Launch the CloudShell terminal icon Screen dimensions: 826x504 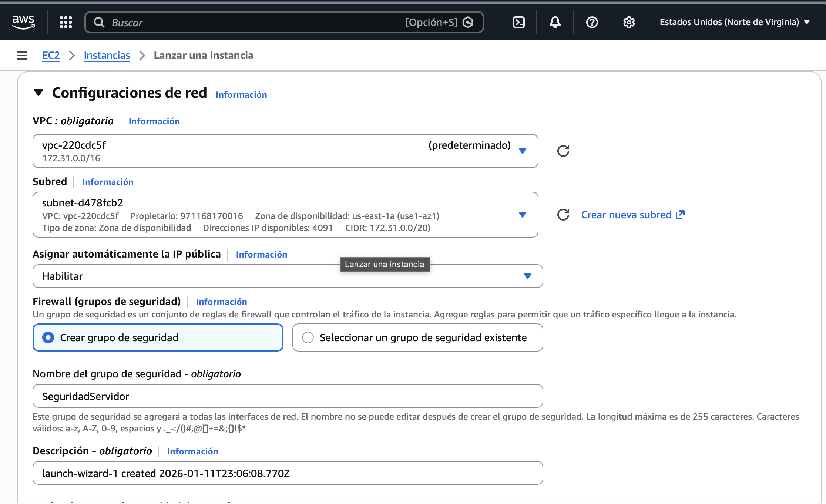(518, 22)
